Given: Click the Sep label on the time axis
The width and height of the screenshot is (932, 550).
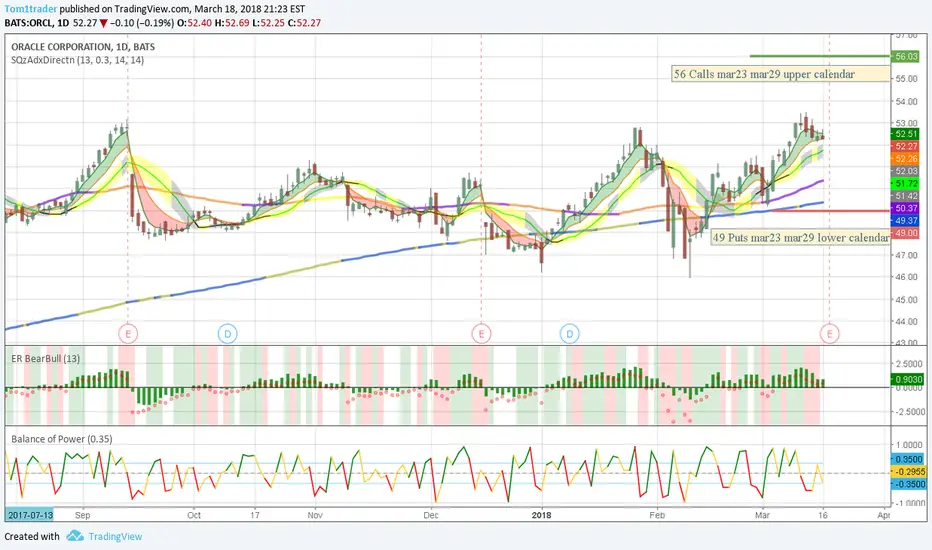Looking at the screenshot, I should (83, 515).
